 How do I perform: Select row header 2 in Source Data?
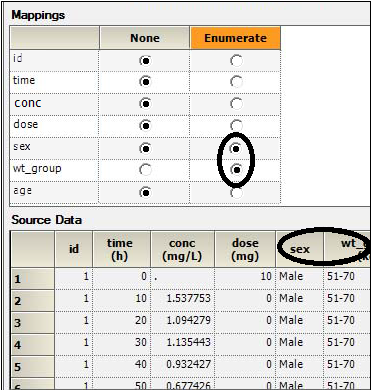[32, 301]
